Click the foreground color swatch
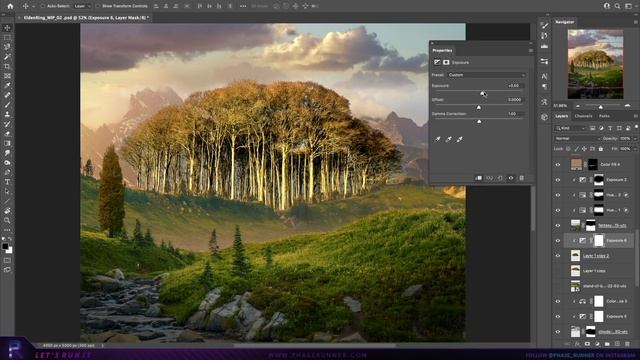 (5, 247)
